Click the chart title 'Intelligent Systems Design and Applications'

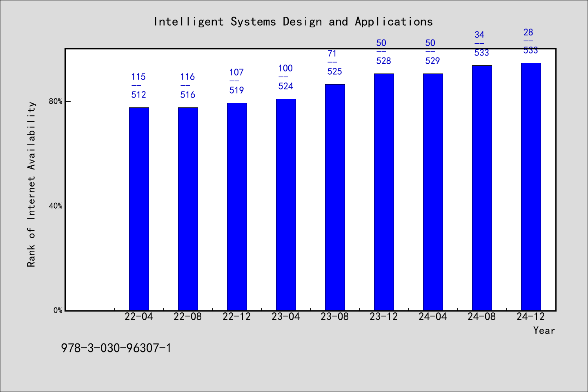pyautogui.click(x=293, y=22)
